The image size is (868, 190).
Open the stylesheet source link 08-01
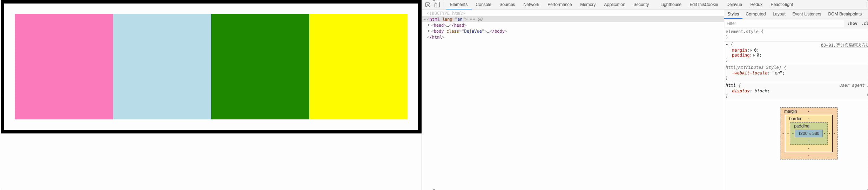(843, 45)
